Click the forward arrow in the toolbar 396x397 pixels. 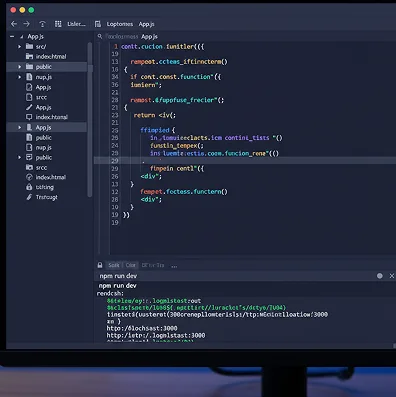tap(26, 24)
